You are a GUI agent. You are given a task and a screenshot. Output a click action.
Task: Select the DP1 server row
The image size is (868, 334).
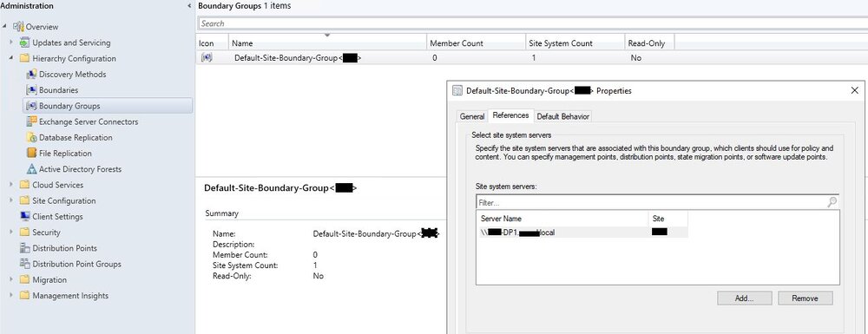coord(582,232)
